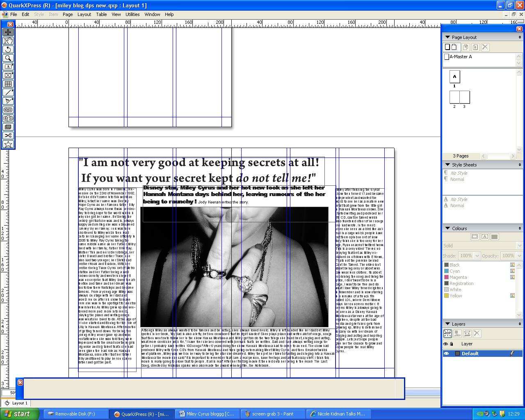Screen dimensions: 525x420
Task: Open the Opacity percentage dropdown
Action: (x=519, y=256)
